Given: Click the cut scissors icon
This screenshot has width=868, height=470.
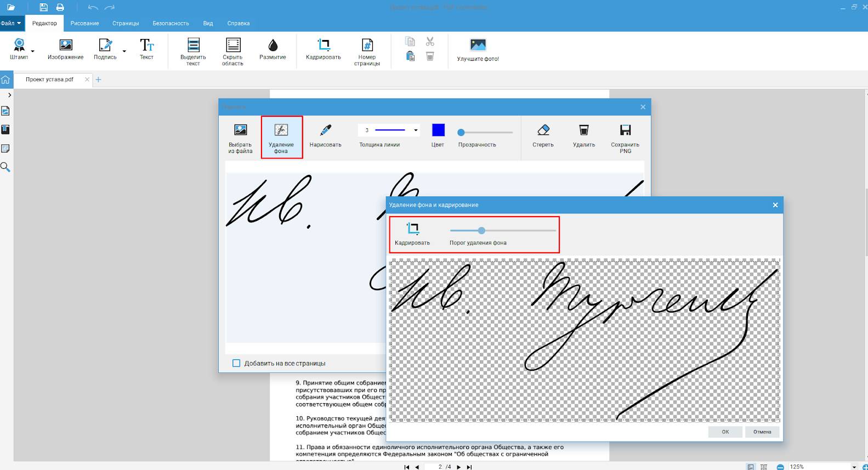Looking at the screenshot, I should (430, 42).
